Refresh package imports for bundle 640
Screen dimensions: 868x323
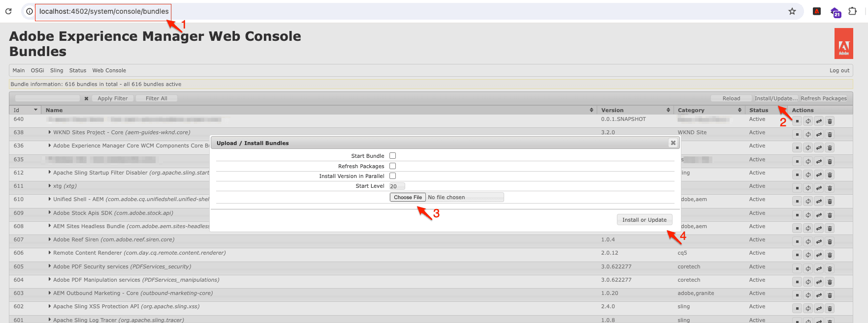point(808,121)
